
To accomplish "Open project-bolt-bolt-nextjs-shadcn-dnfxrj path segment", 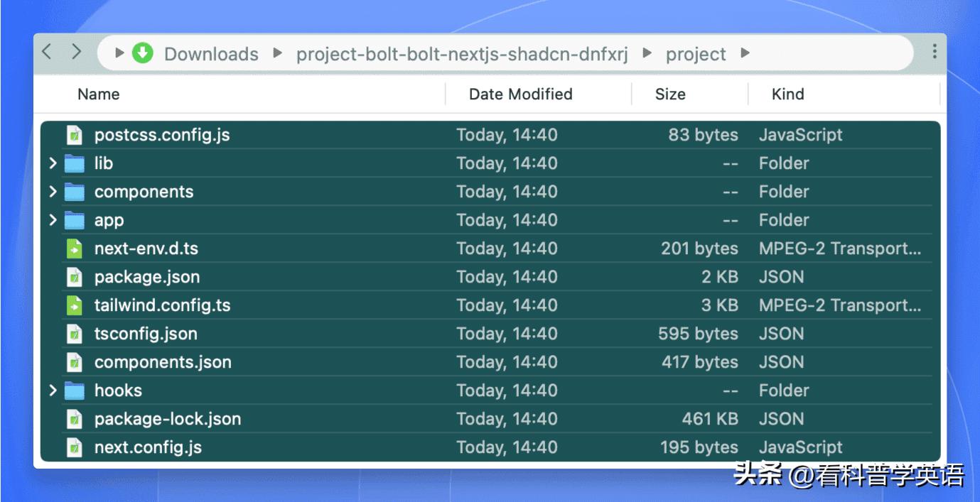I will pos(462,54).
